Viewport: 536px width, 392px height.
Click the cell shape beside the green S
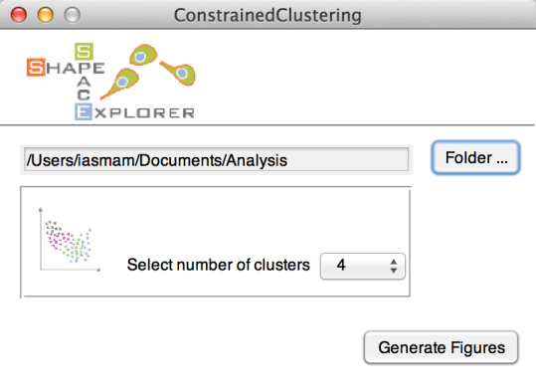click(143, 55)
